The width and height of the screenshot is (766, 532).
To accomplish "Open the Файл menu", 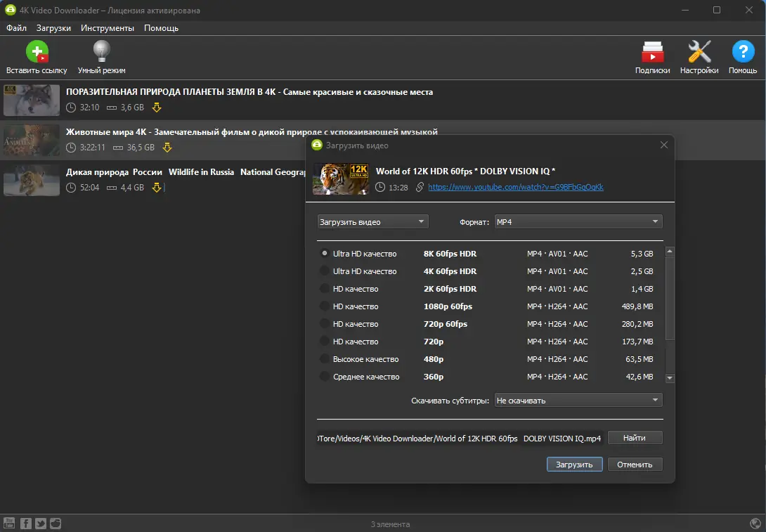I will pos(16,28).
